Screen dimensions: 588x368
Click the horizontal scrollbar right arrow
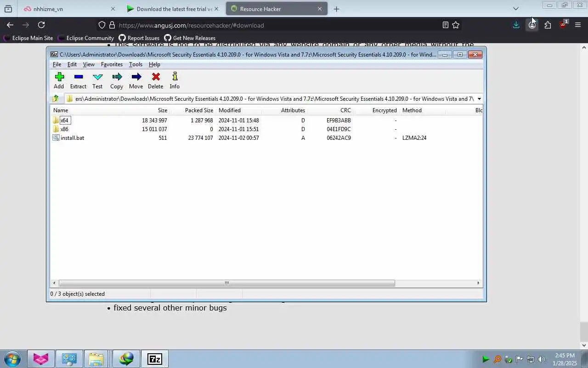pyautogui.click(x=478, y=283)
